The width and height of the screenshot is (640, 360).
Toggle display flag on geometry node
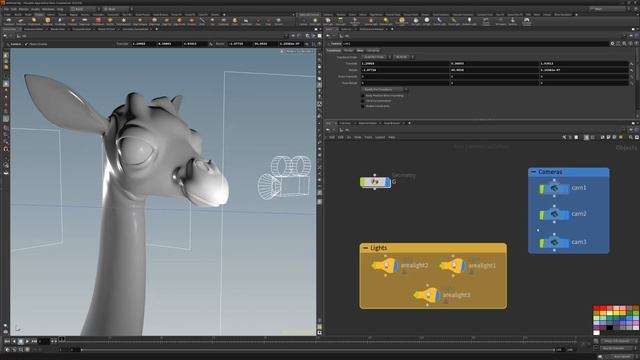tap(387, 182)
